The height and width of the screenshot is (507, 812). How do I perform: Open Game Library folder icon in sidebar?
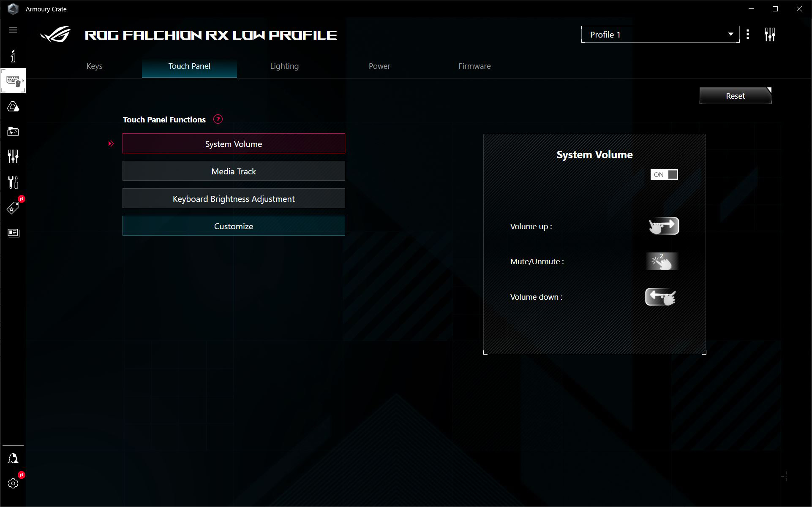(13, 132)
